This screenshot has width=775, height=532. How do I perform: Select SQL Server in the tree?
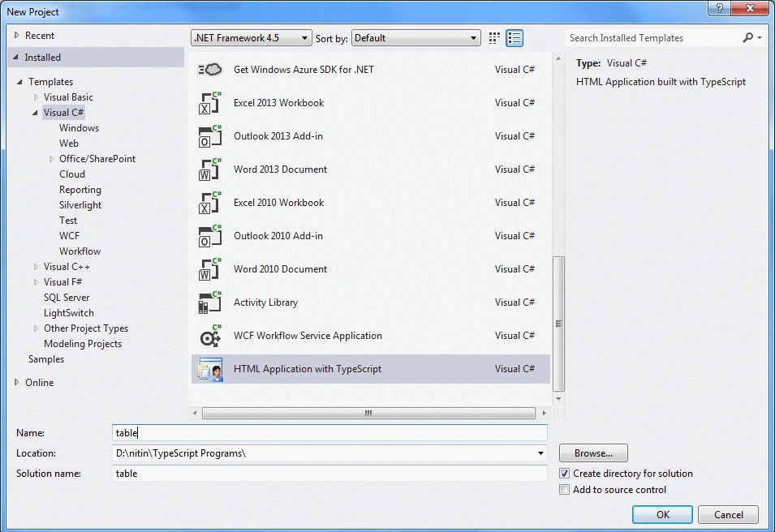click(67, 298)
